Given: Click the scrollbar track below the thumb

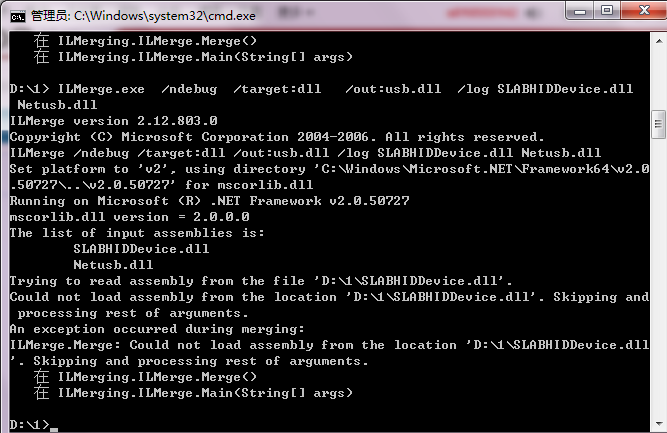Looking at the screenshot, I should pyautogui.click(x=658, y=276).
